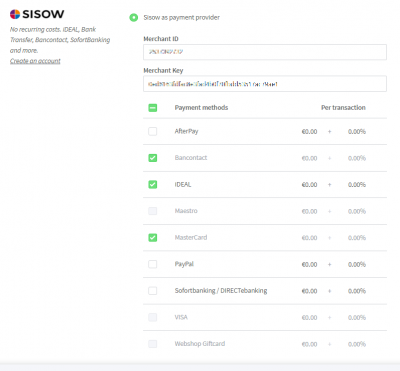Focus the Merchant ID input field
400x371 pixels.
(x=265, y=52)
